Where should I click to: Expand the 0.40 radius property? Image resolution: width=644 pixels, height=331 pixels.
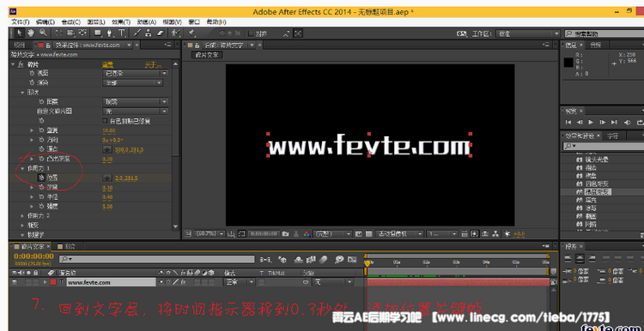[33, 197]
